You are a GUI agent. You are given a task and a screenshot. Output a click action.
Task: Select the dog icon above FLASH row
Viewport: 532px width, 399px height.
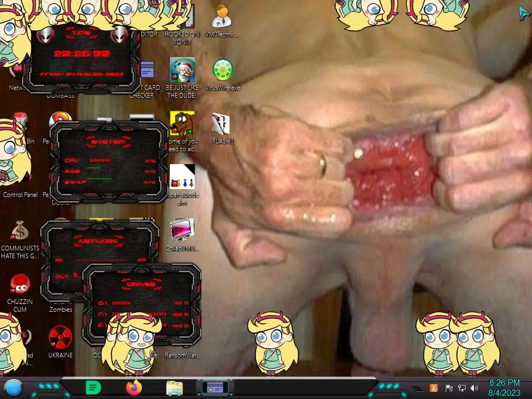182,124
